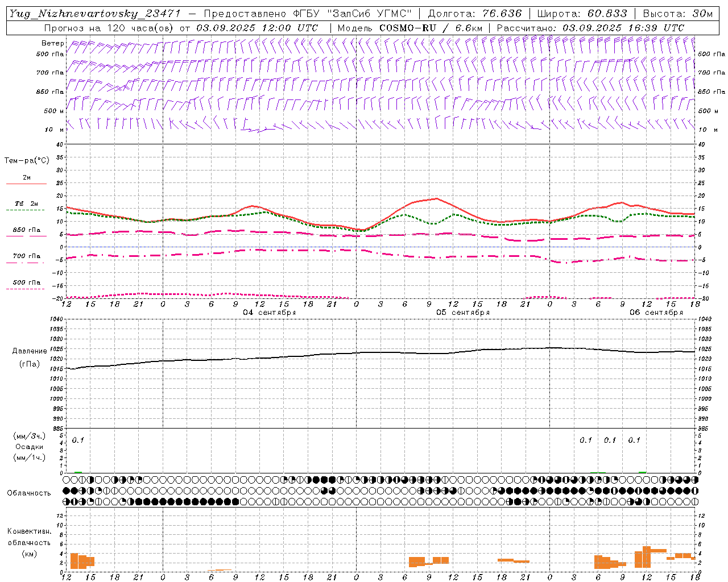Click the 06 сентября date label
Viewport: 728px width, 582px height.
[656, 313]
